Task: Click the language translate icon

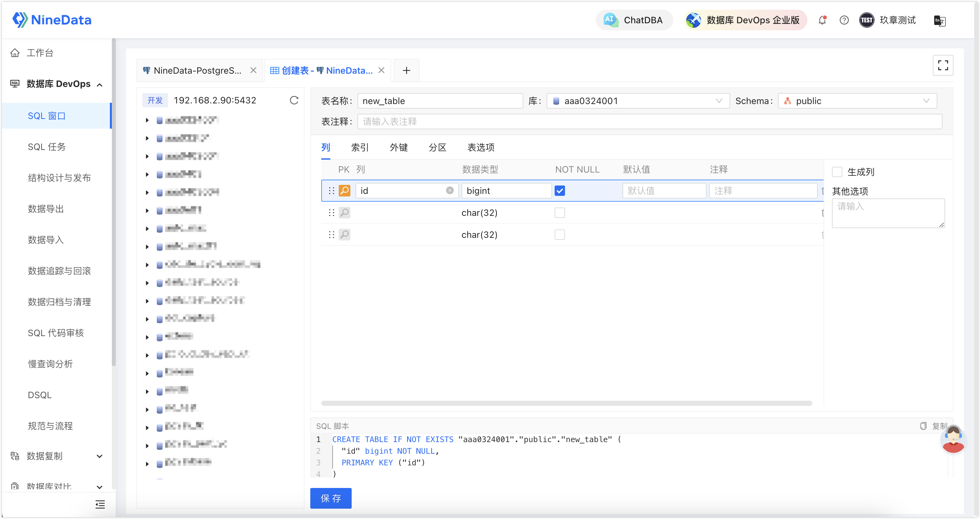Action: click(x=940, y=21)
